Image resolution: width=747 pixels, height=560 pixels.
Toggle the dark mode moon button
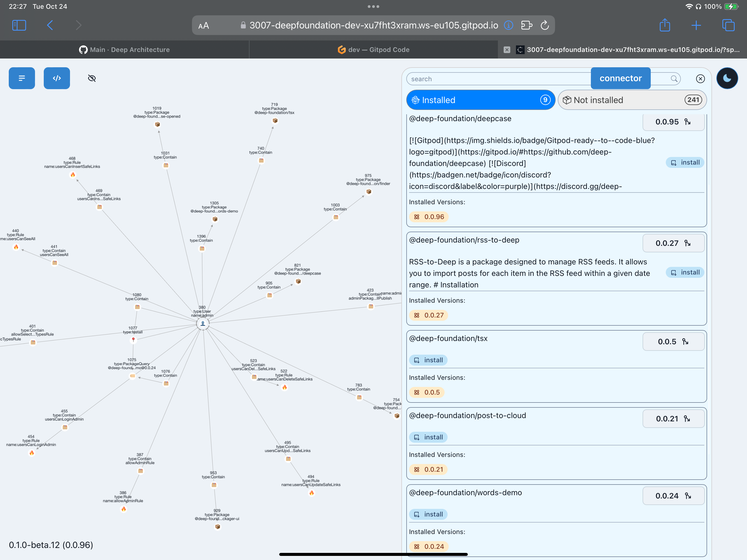coord(727,78)
